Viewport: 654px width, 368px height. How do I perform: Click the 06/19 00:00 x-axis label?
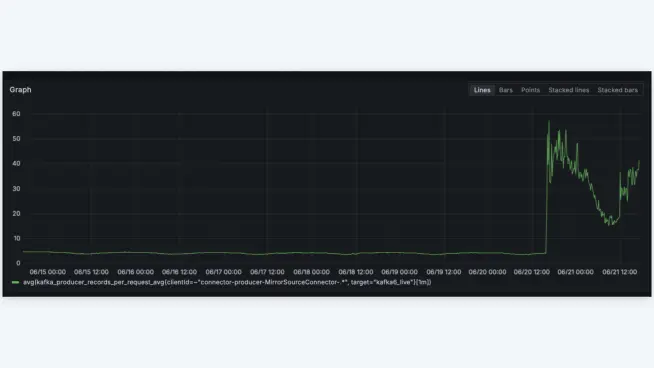[400, 272]
